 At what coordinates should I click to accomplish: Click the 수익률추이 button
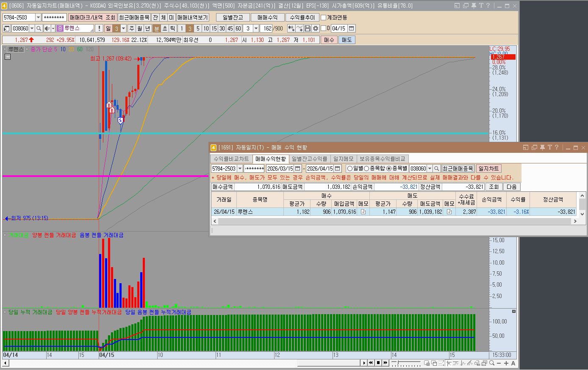302,17
